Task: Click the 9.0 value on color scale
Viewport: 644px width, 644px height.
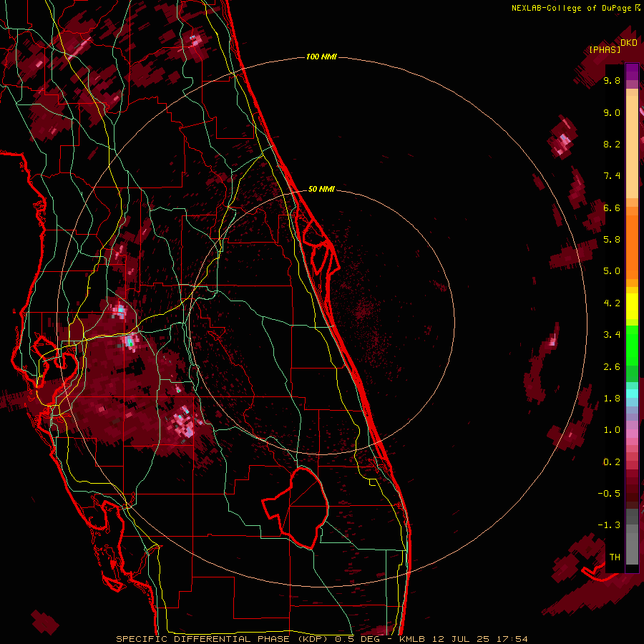Action: [x=612, y=112]
